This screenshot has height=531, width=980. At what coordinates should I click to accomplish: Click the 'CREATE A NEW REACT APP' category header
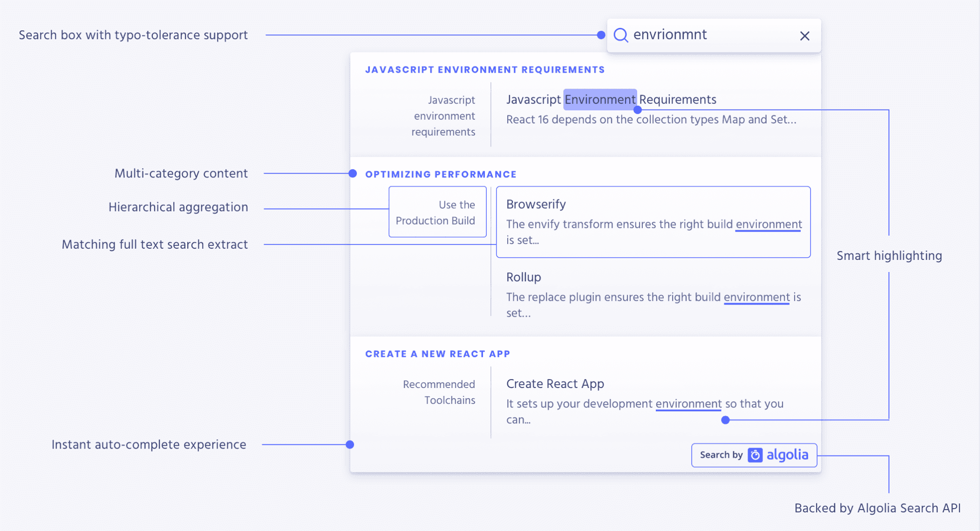438,354
